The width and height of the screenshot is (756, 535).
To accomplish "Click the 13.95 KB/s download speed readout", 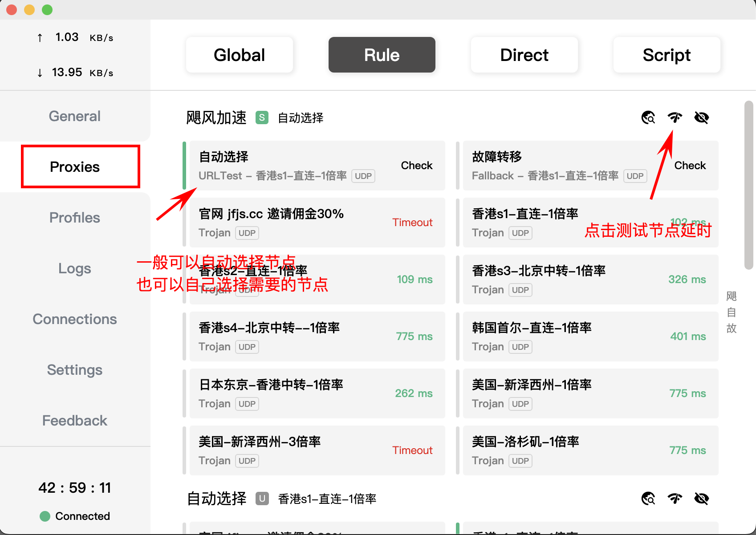I will click(75, 73).
